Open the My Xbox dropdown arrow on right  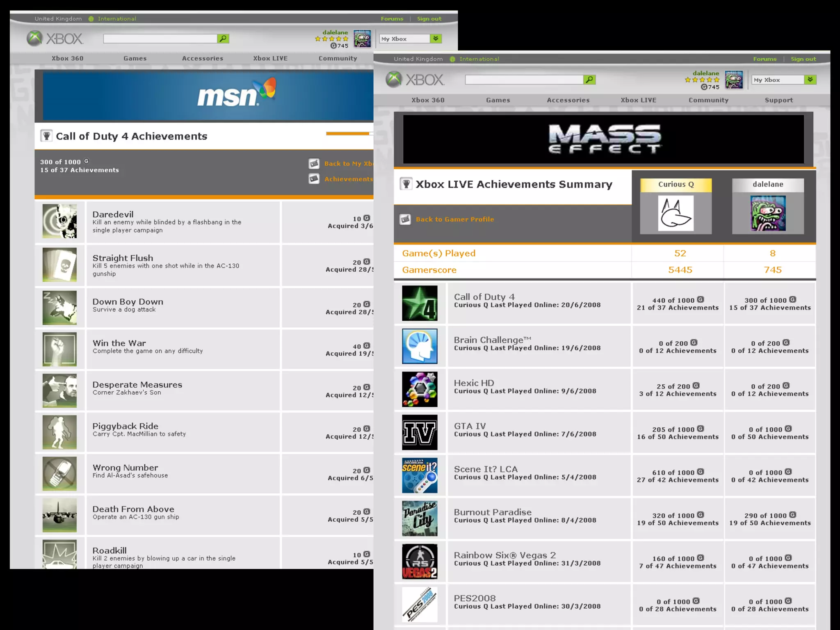click(x=810, y=80)
